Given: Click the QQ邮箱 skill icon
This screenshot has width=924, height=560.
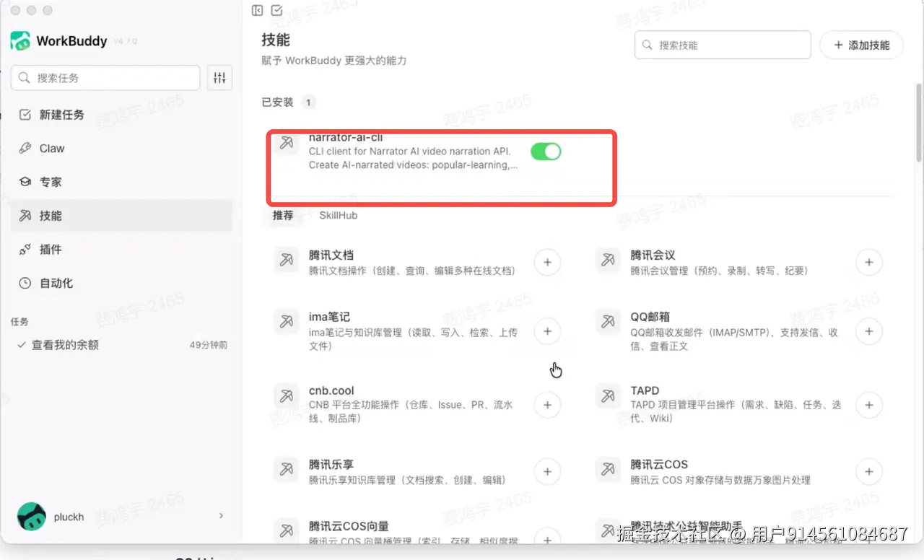Looking at the screenshot, I should 608,321.
